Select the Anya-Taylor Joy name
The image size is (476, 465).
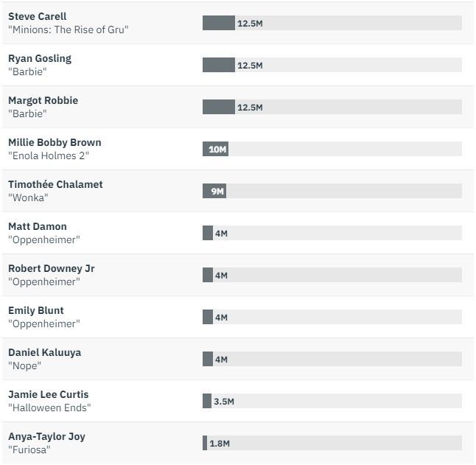click(x=46, y=436)
